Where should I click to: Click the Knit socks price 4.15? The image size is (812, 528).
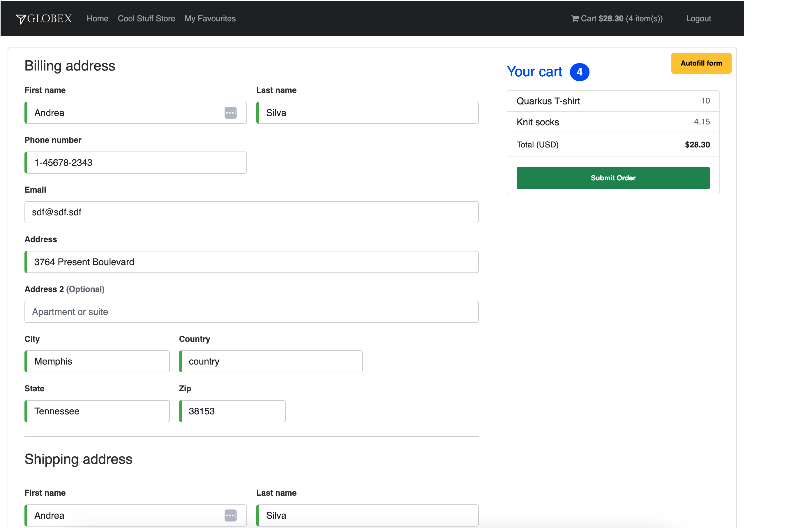pyautogui.click(x=702, y=122)
